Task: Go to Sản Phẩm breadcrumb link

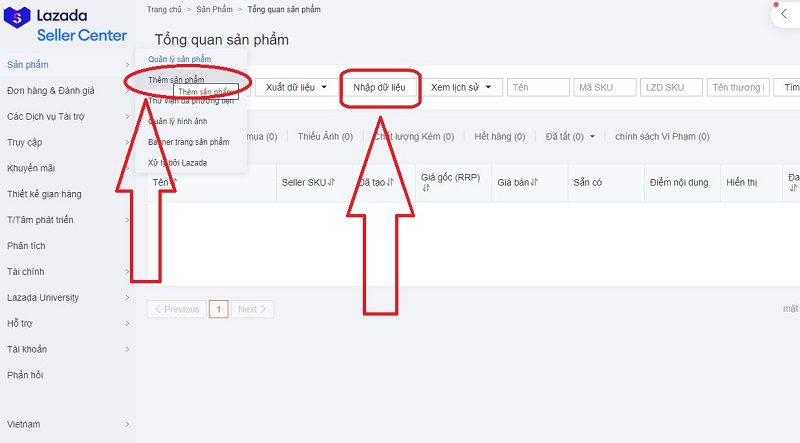Action: (x=214, y=9)
